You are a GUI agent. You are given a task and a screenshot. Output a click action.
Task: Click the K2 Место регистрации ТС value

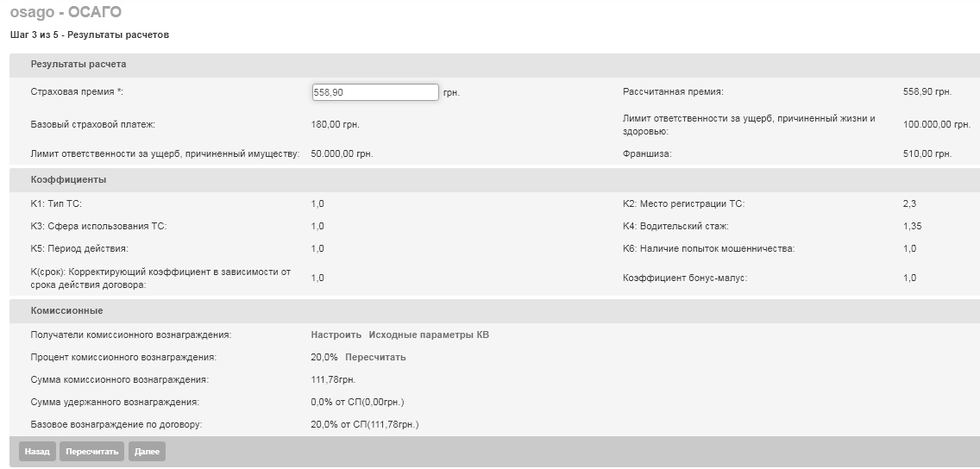click(x=909, y=203)
